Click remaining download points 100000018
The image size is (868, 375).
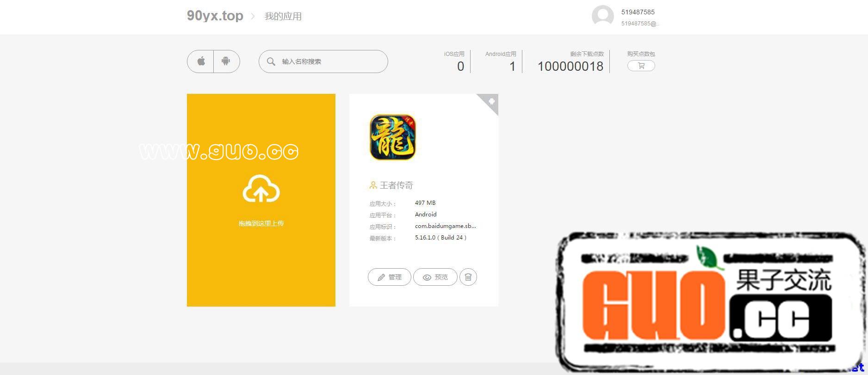(x=570, y=67)
